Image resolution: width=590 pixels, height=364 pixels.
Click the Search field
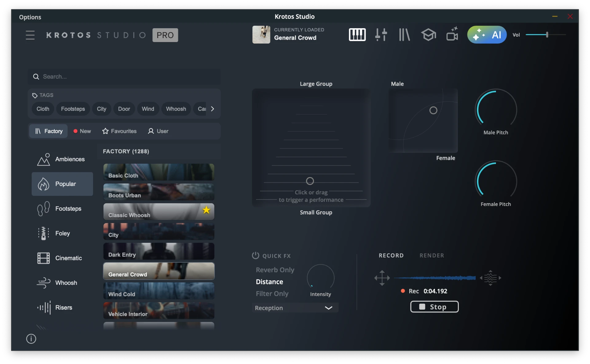point(124,76)
